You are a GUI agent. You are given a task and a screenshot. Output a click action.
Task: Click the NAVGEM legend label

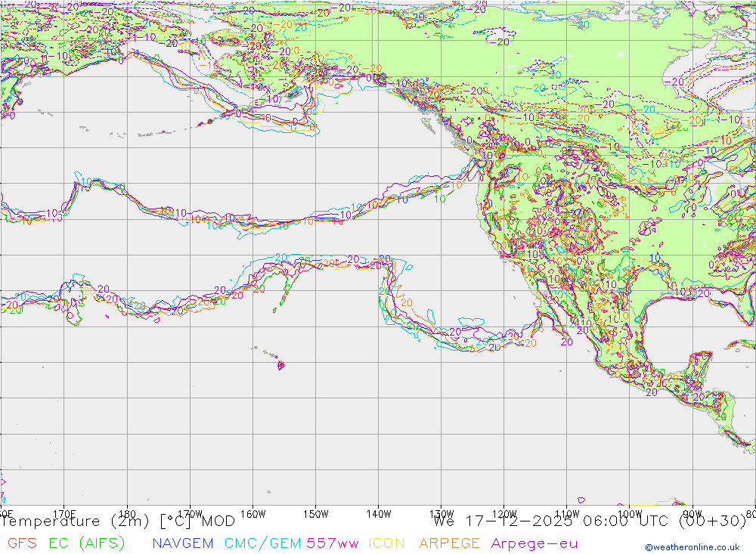(x=183, y=543)
